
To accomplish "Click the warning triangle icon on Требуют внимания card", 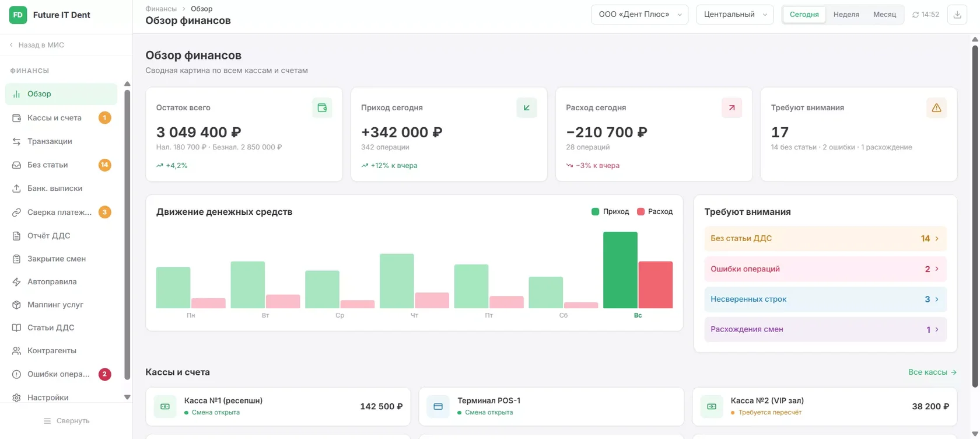I will [936, 107].
